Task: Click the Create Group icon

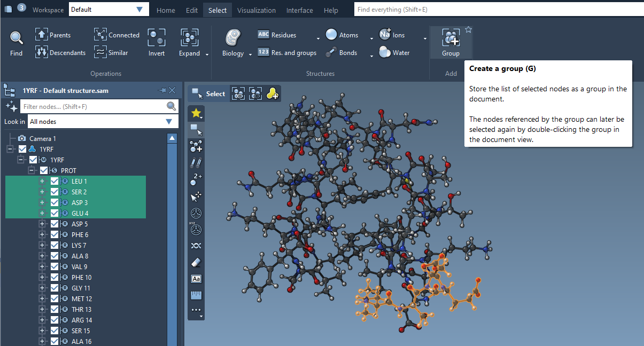Action: click(x=451, y=38)
